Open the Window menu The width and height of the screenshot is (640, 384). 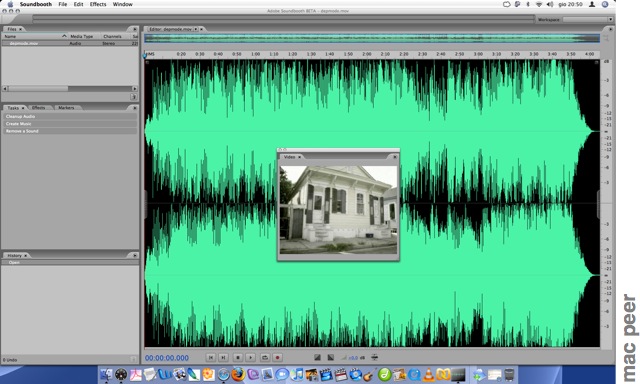[122, 4]
